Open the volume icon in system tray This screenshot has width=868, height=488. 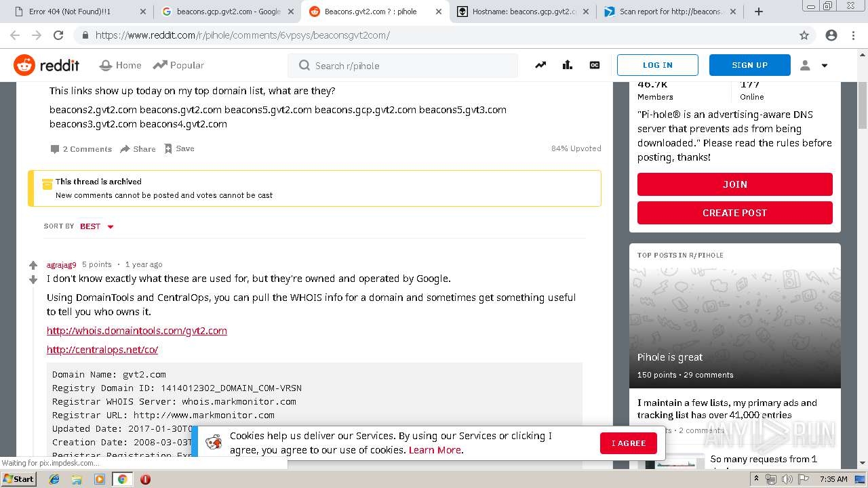tap(787, 479)
